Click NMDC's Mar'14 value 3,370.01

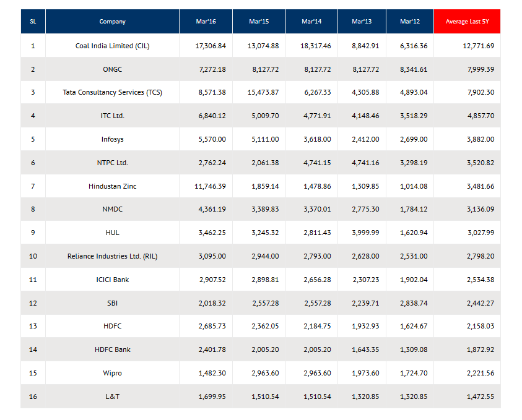coord(317,209)
